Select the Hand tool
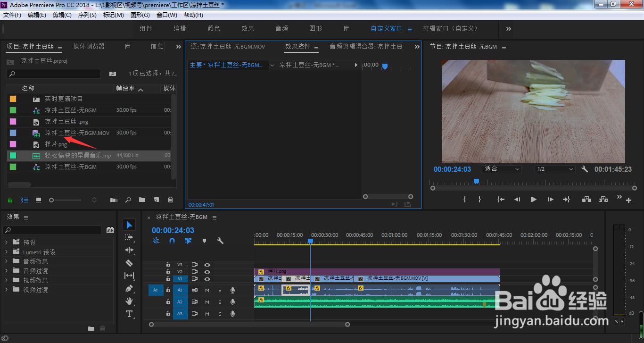Image resolution: width=644 pixels, height=343 pixels. click(x=129, y=301)
